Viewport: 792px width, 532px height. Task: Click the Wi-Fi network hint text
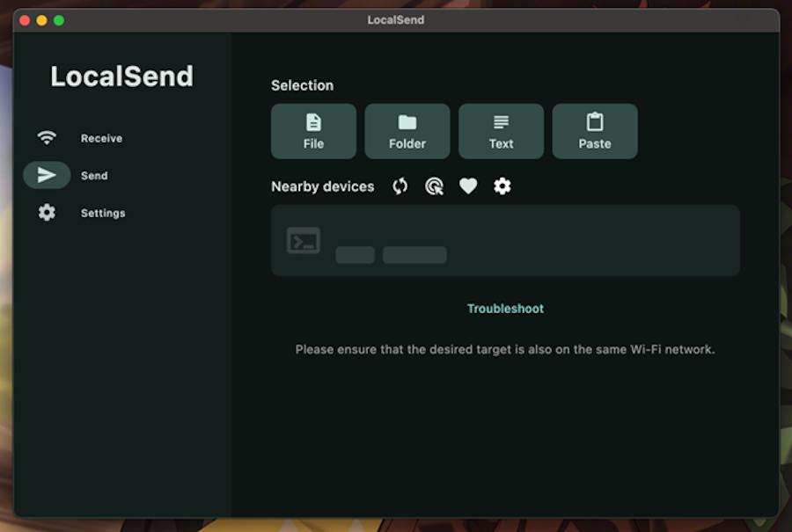point(505,349)
